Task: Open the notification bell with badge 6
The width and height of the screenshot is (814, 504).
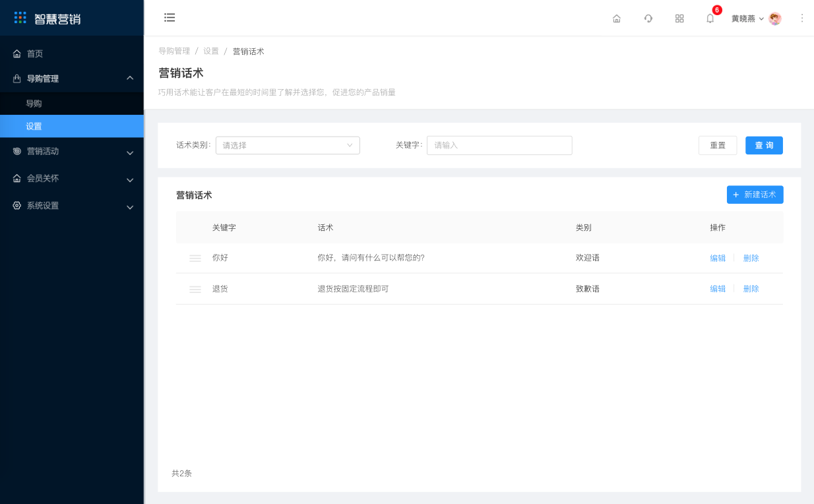Action: coord(711,17)
